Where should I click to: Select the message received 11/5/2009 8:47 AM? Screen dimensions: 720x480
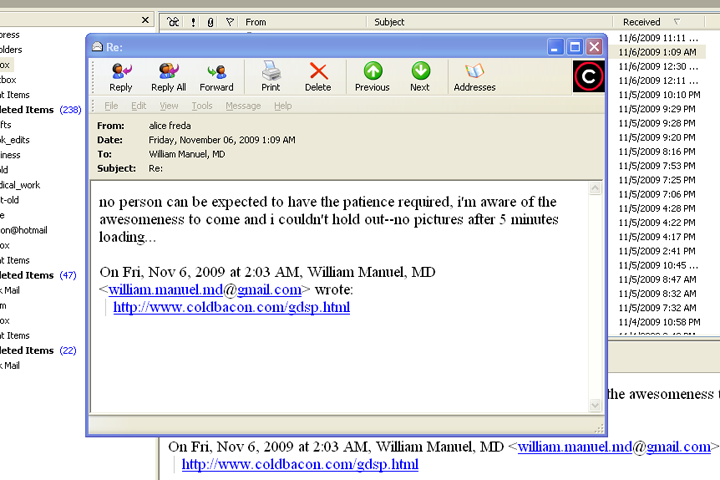tap(657, 280)
